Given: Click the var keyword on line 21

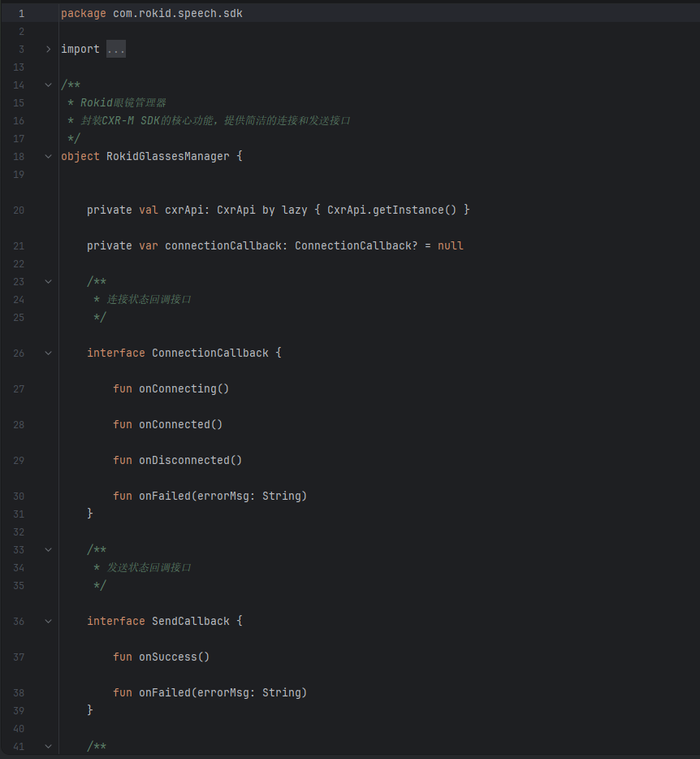Looking at the screenshot, I should coord(149,246).
